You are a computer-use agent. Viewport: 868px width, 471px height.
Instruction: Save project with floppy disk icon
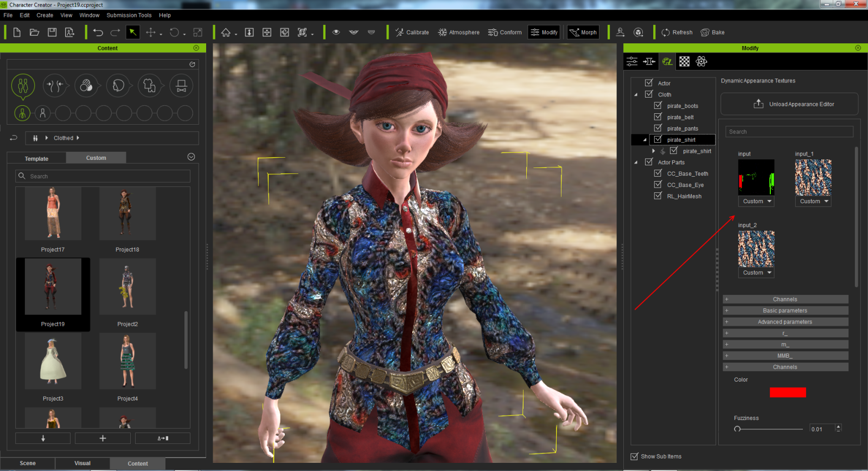pos(52,33)
